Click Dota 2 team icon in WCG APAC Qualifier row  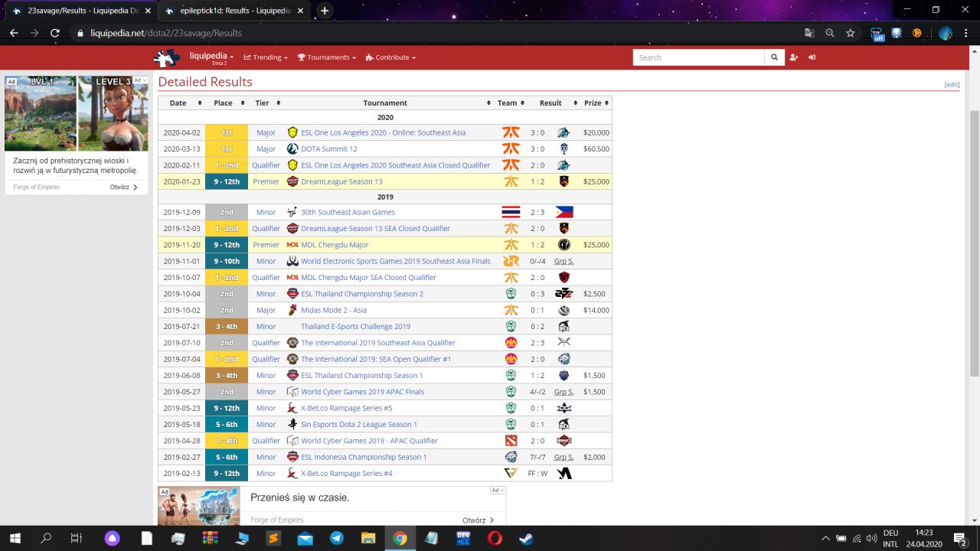511,441
